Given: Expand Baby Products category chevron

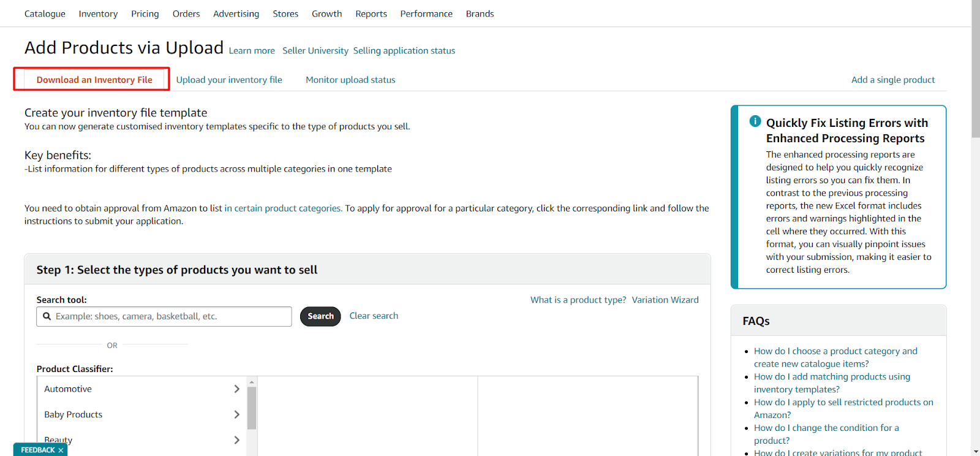Looking at the screenshot, I should [236, 415].
